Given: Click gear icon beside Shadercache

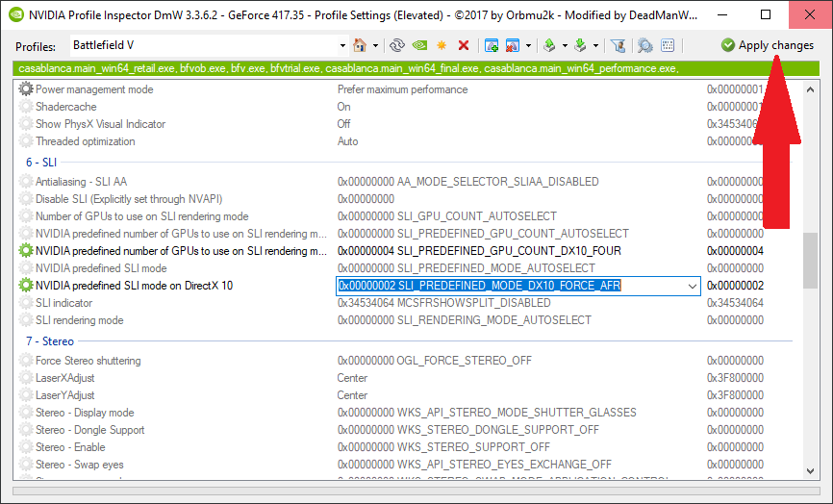Looking at the screenshot, I should (26, 106).
